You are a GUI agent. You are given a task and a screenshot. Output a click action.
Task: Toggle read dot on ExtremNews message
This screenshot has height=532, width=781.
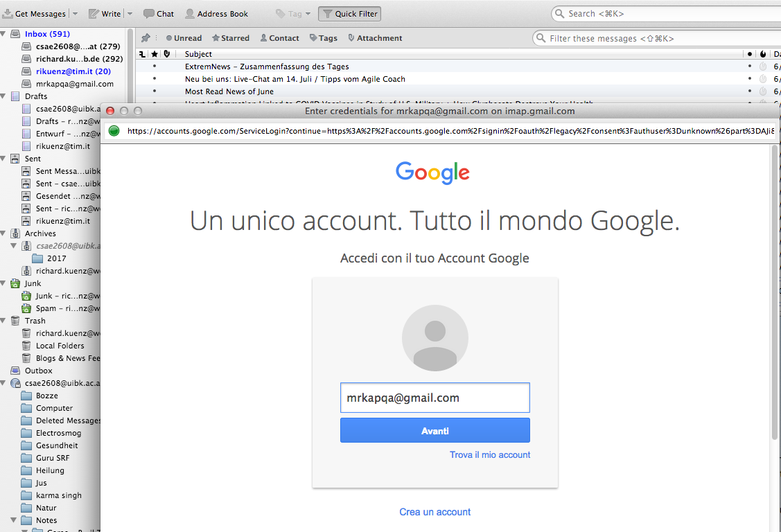[750, 66]
